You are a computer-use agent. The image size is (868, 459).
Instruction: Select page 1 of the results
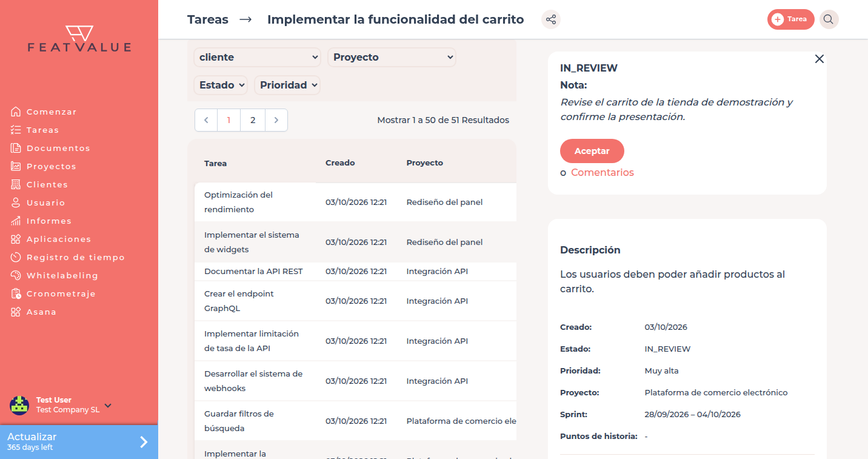229,120
